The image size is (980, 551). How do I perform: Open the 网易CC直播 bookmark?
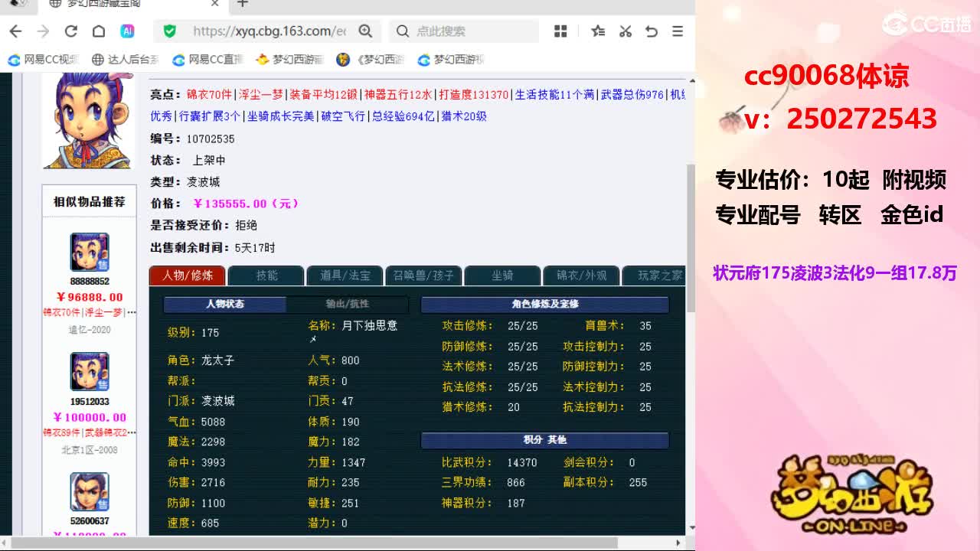pos(207,60)
